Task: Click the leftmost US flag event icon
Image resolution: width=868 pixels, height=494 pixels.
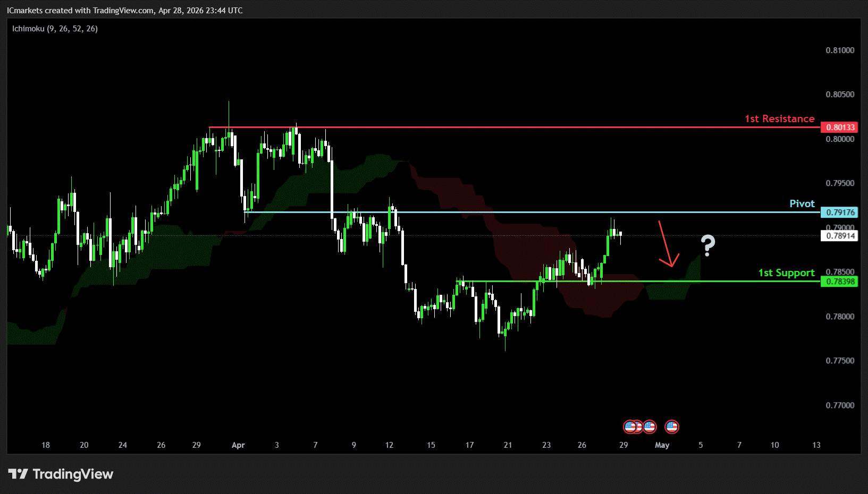Action: coord(629,427)
